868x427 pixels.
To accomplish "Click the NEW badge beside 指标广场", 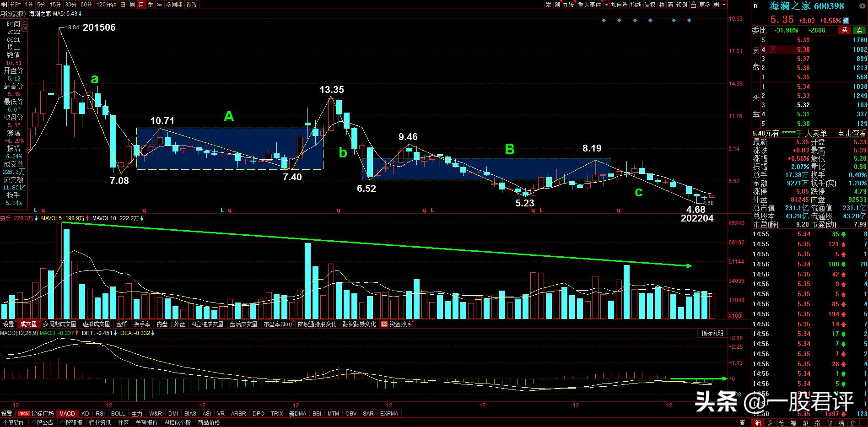I will 24,414.
